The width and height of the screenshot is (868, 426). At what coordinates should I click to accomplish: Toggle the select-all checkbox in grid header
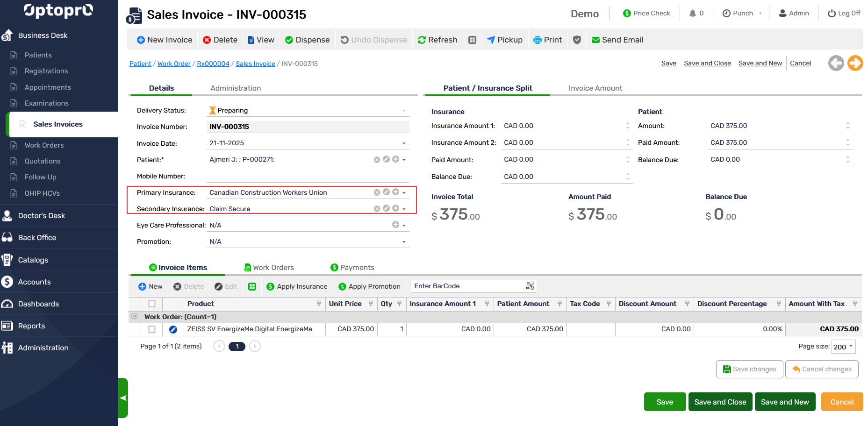(x=152, y=304)
